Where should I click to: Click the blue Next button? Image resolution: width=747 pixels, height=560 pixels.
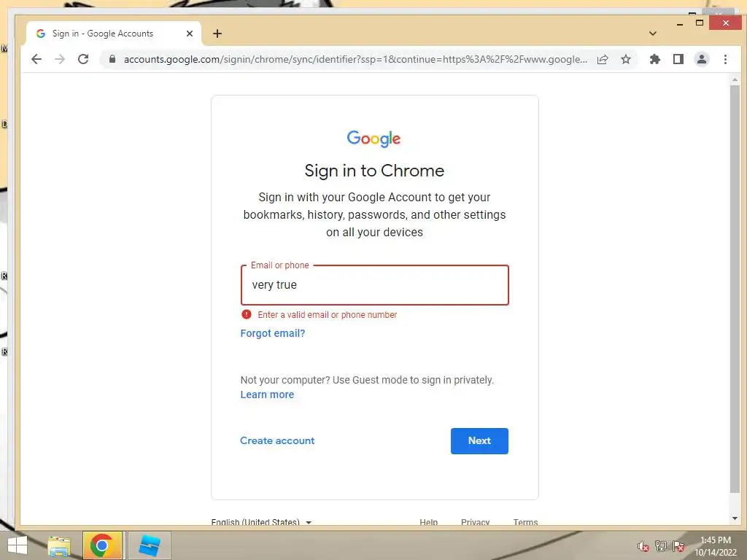click(479, 441)
